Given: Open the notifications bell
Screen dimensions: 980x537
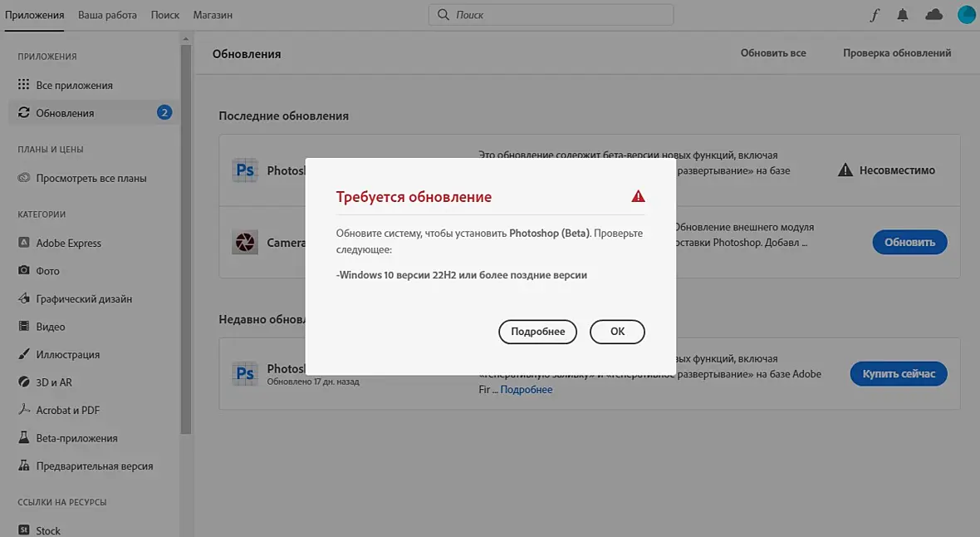Looking at the screenshot, I should tap(903, 15).
